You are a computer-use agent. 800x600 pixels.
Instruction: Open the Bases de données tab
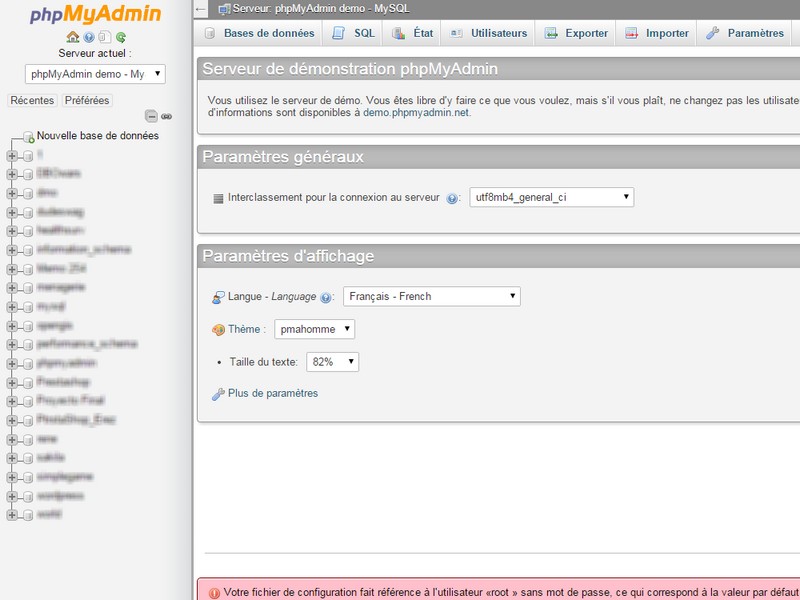pos(259,33)
